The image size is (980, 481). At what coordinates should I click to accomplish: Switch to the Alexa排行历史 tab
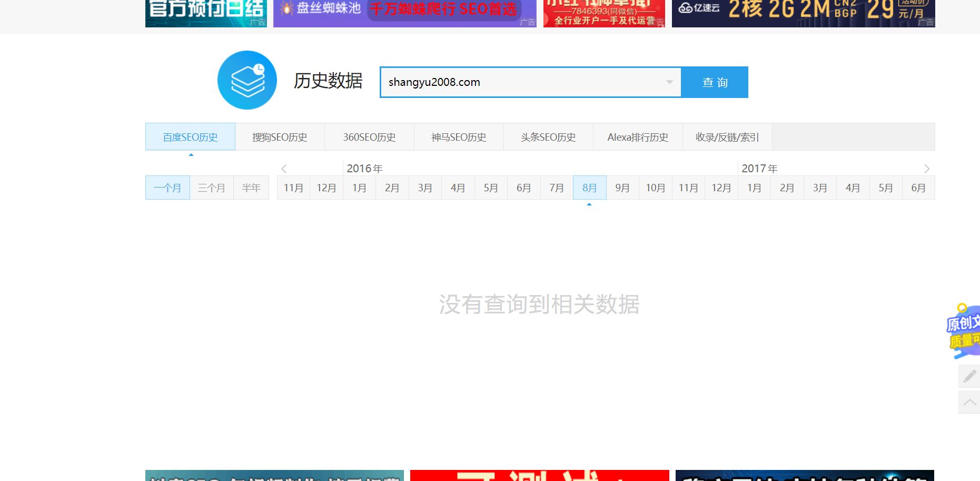click(638, 136)
